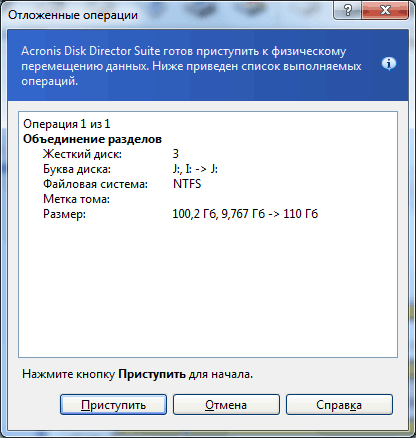Screen dimensions: 416x438
Task: Click the Файловая система label
Action: 95,184
